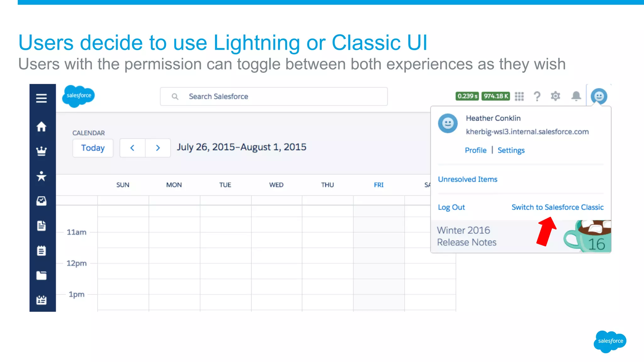This screenshot has height=362, width=644.
Task: Open the setup gear menu
Action: pos(556,96)
